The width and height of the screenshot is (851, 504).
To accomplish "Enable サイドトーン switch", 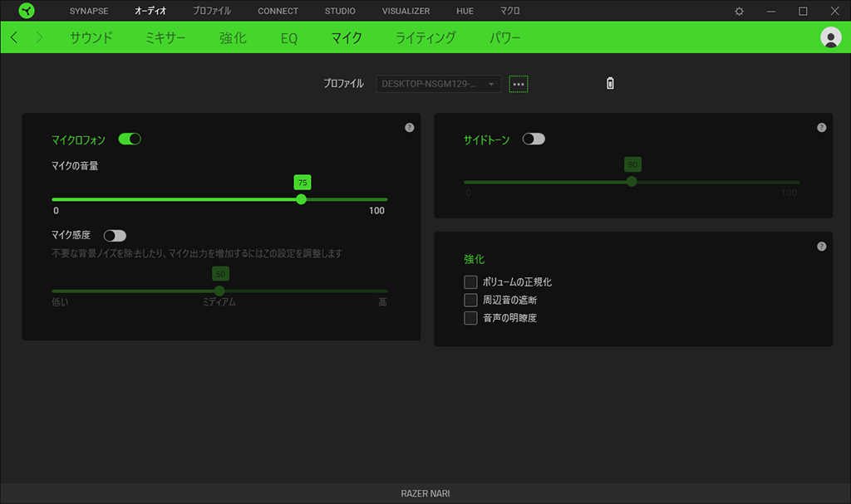I will point(534,139).
